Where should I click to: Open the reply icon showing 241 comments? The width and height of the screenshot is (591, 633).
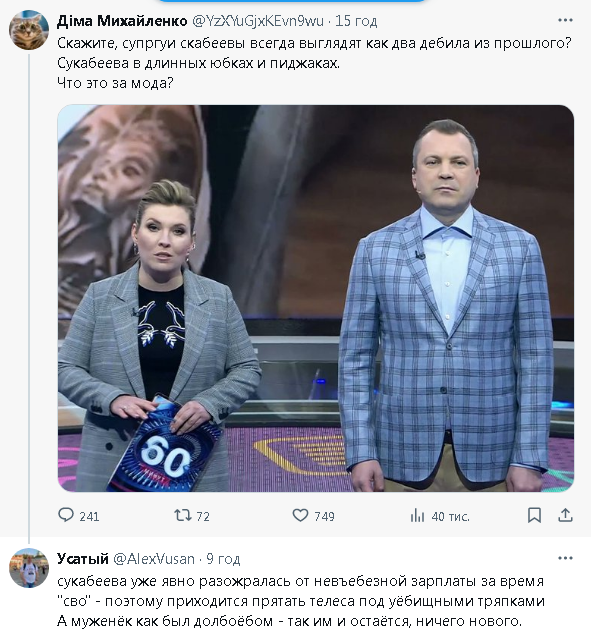coord(66,516)
